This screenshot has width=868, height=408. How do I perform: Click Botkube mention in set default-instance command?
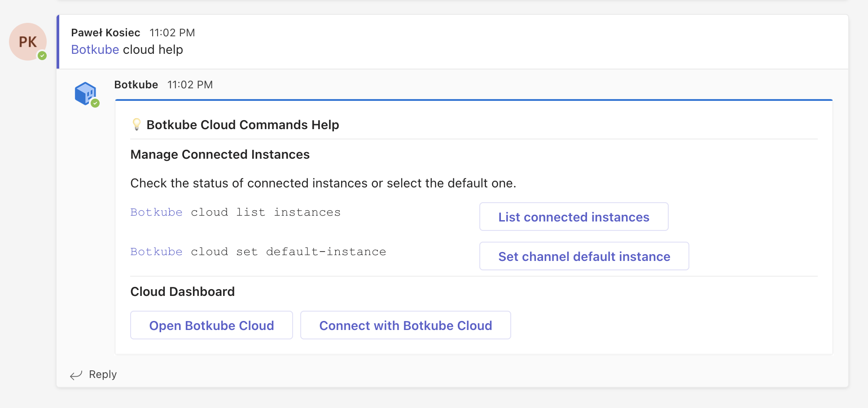[157, 252]
